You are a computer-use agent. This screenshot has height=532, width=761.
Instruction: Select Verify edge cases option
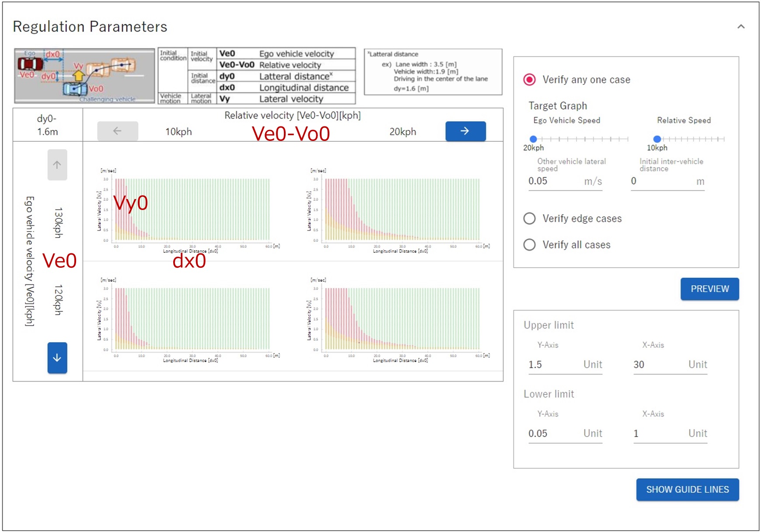(x=530, y=218)
